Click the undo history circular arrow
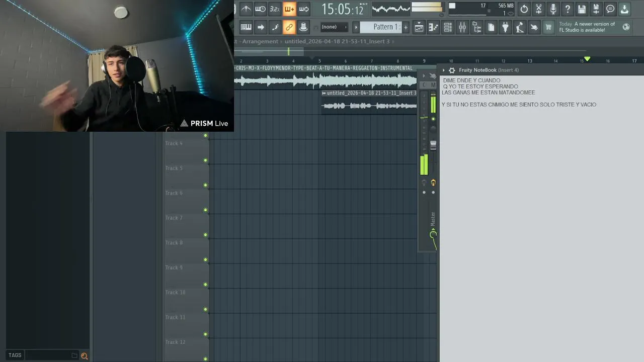This screenshot has width=644, height=362. [524, 9]
